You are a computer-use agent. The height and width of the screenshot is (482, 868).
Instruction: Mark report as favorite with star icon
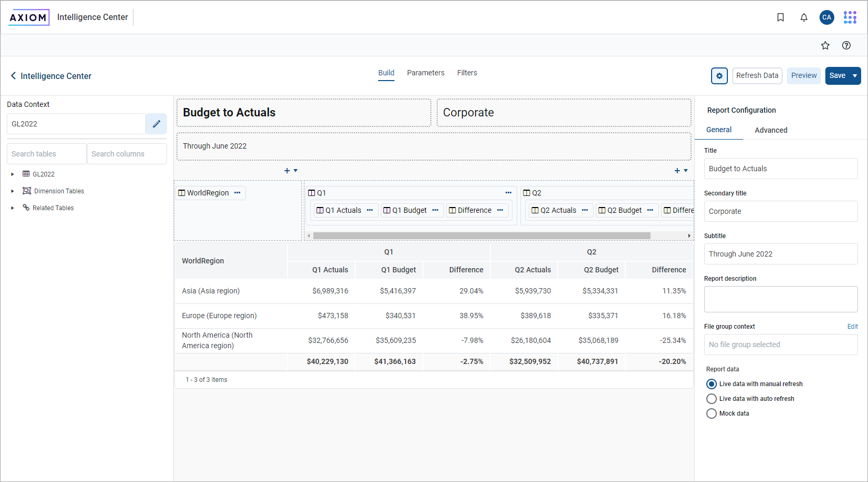tap(825, 45)
